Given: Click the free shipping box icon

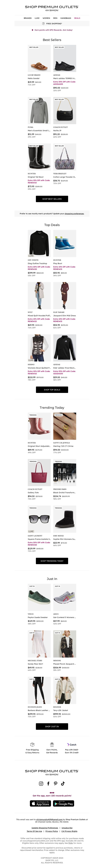Looking at the screenshot, I should click(x=43, y=24).
